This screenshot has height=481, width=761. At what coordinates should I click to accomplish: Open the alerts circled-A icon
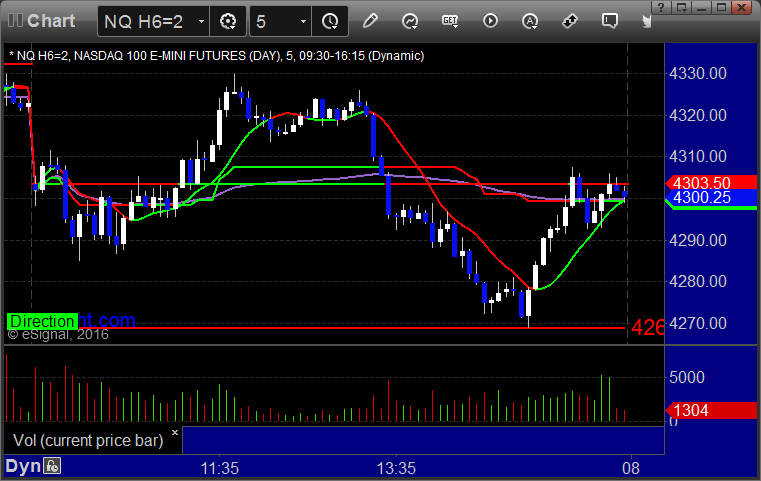click(530, 21)
